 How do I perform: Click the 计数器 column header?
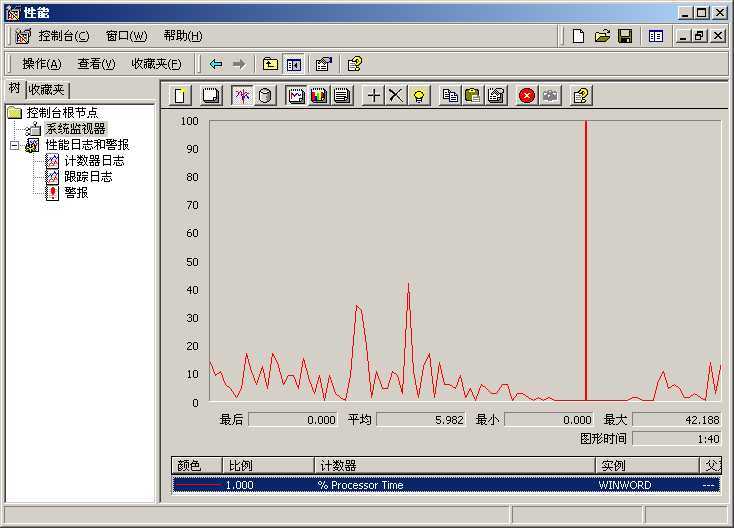[x=455, y=465]
